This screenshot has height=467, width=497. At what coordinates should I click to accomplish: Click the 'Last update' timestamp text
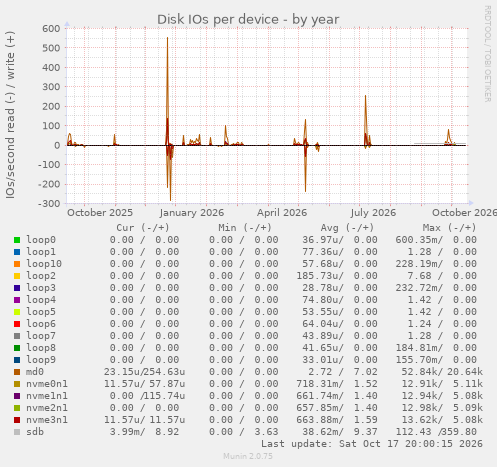(x=372, y=444)
